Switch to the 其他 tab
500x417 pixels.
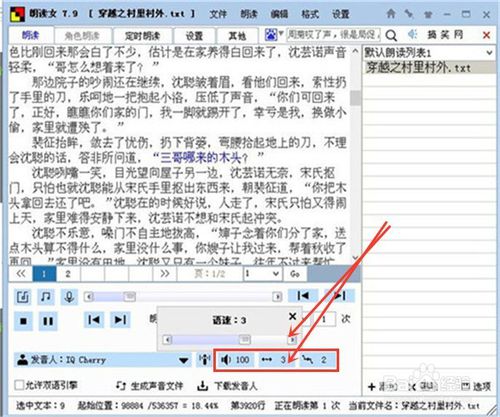tap(237, 36)
